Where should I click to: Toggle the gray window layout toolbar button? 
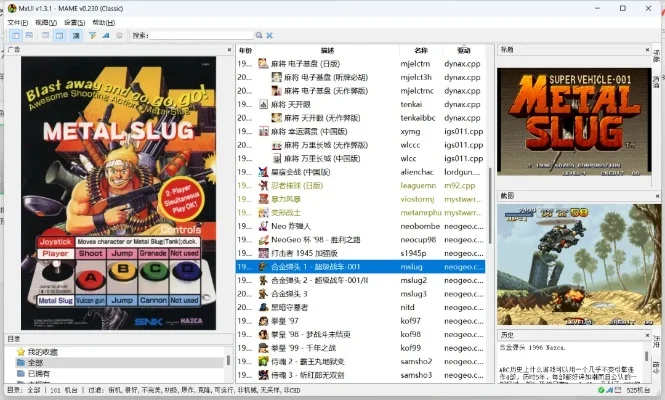pos(45,36)
